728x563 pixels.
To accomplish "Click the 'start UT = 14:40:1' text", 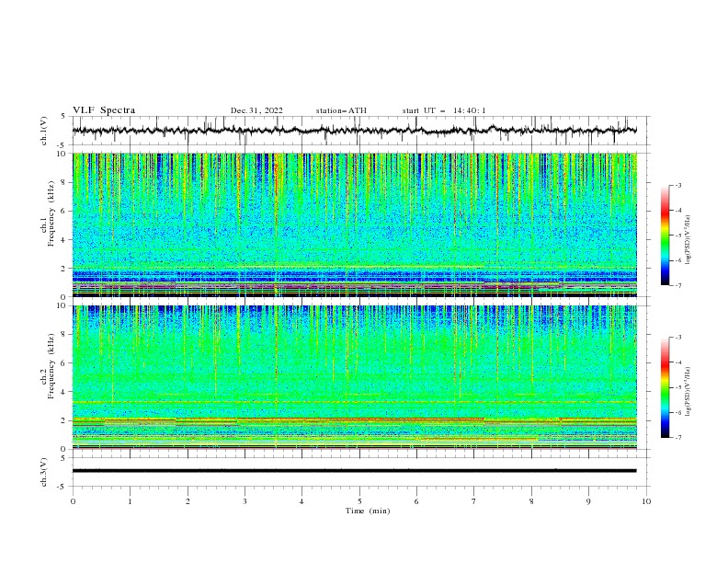I will pyautogui.click(x=444, y=110).
